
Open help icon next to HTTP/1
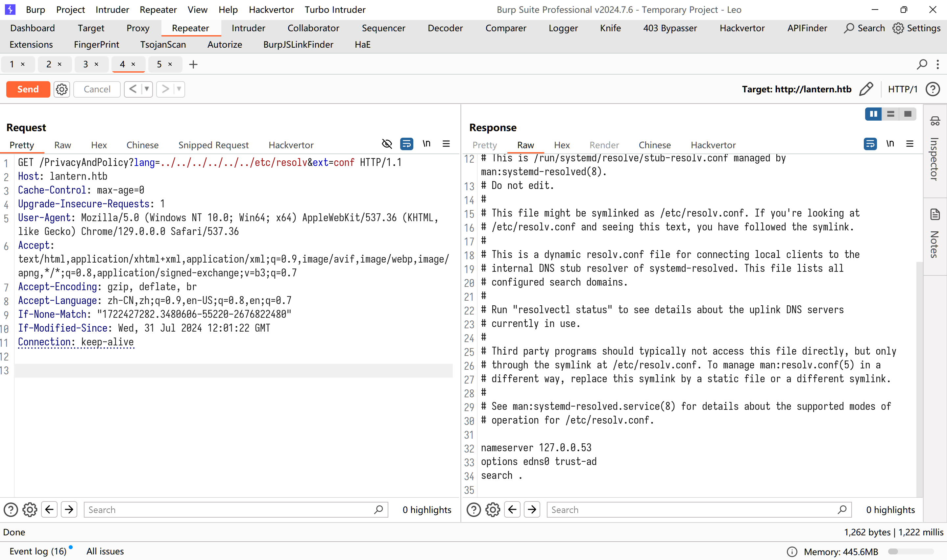pyautogui.click(x=933, y=89)
